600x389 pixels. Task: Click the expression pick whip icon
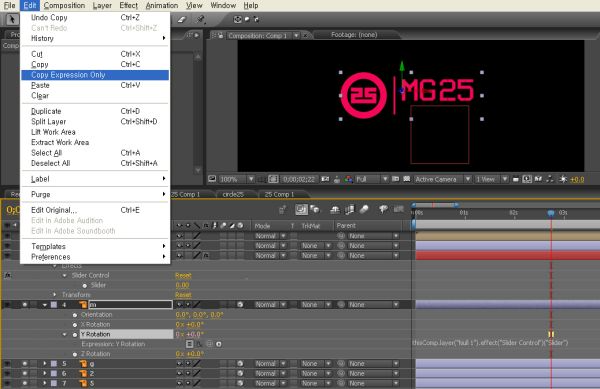point(209,344)
